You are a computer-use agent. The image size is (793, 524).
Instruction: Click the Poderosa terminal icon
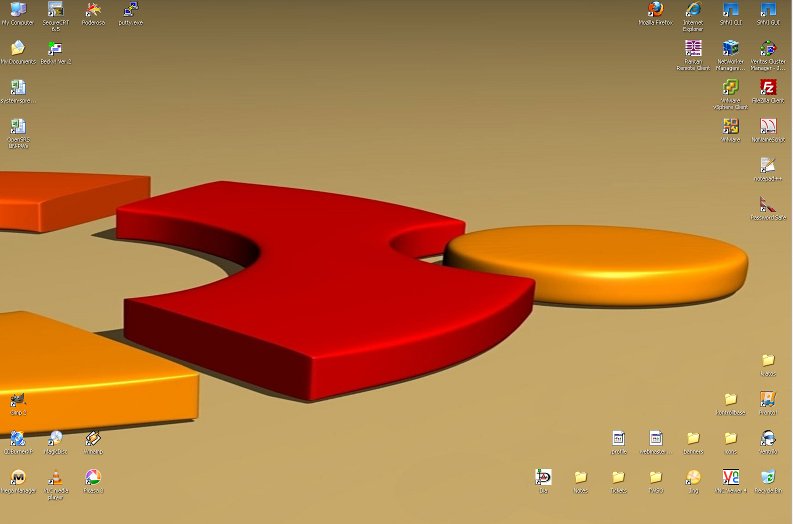[x=93, y=10]
